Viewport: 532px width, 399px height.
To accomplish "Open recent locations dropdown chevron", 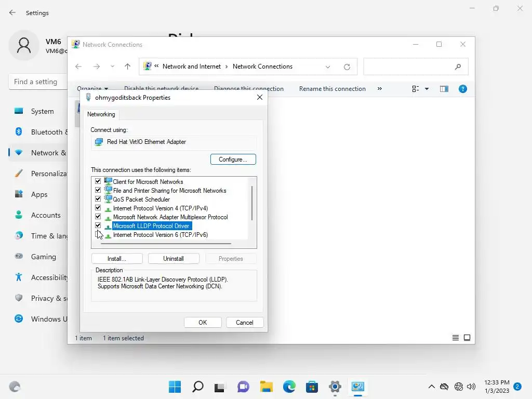I will point(112,66).
